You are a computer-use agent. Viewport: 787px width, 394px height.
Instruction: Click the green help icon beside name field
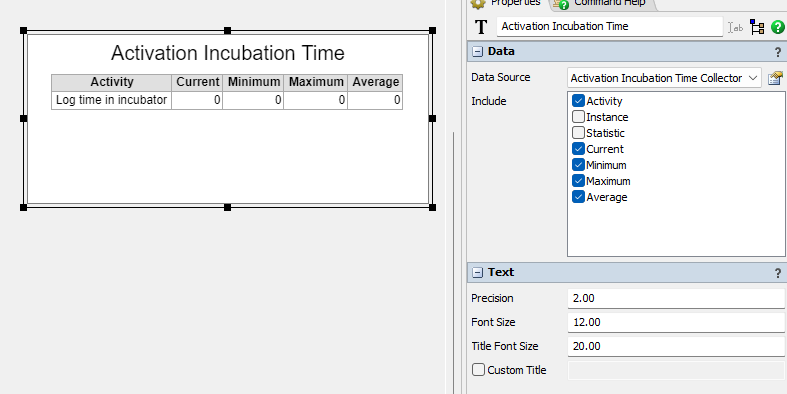tap(777, 27)
